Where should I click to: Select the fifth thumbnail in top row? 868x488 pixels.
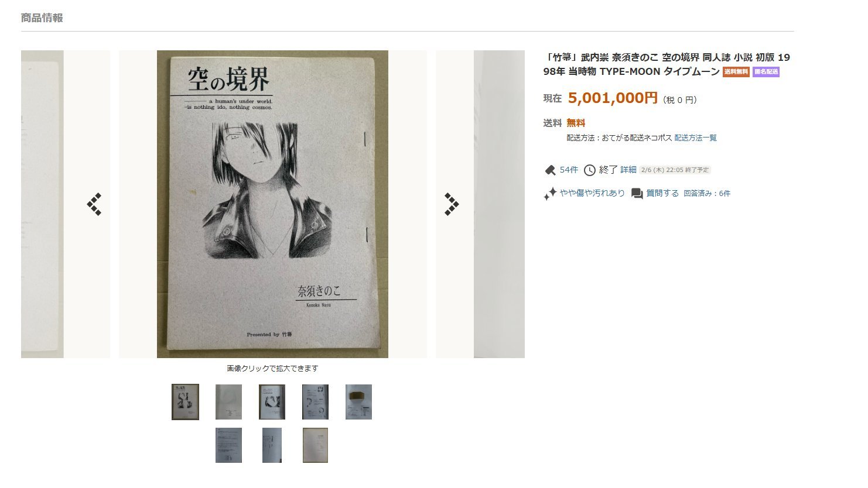[x=358, y=402]
